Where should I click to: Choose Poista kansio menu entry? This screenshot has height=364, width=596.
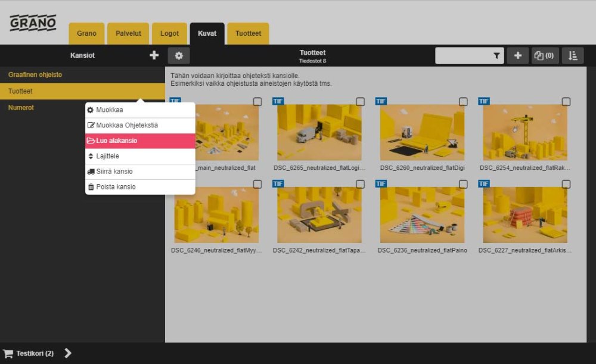(x=140, y=187)
